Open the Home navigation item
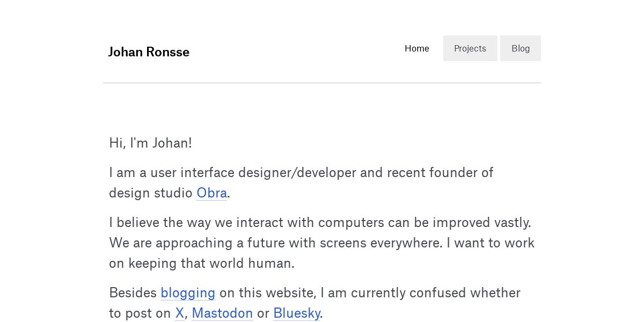 (x=417, y=48)
